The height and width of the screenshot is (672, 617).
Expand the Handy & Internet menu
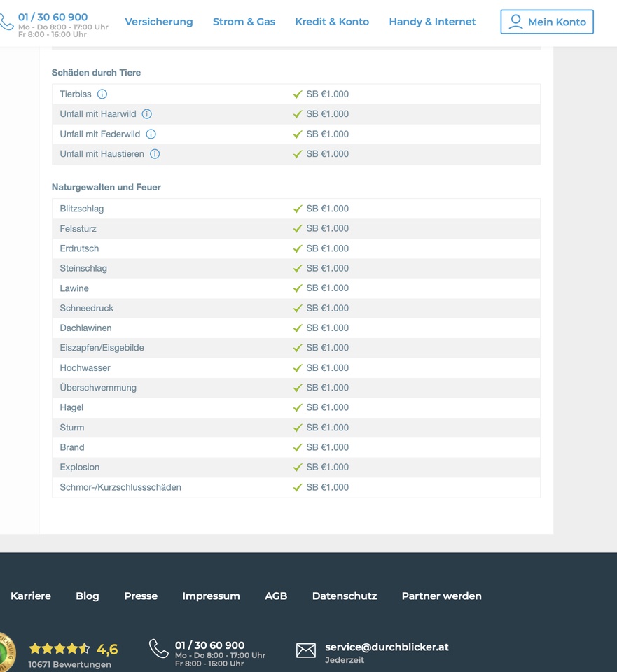432,22
